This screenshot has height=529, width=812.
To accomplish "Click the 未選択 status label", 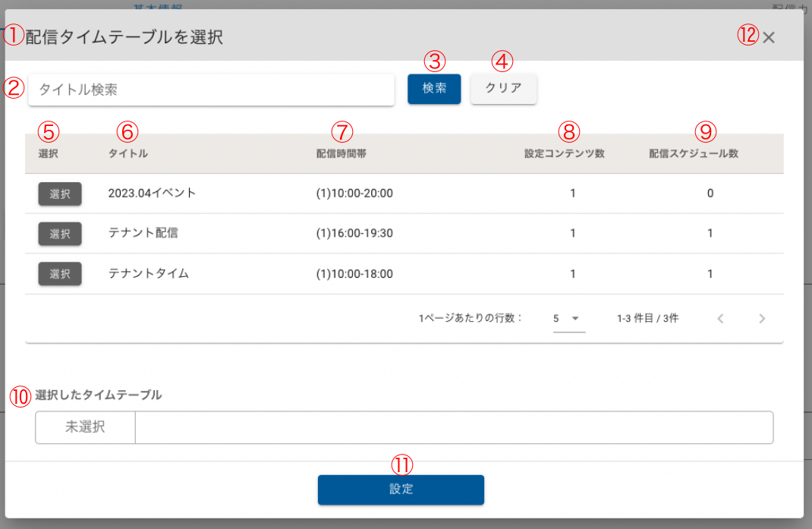I will (x=85, y=427).
